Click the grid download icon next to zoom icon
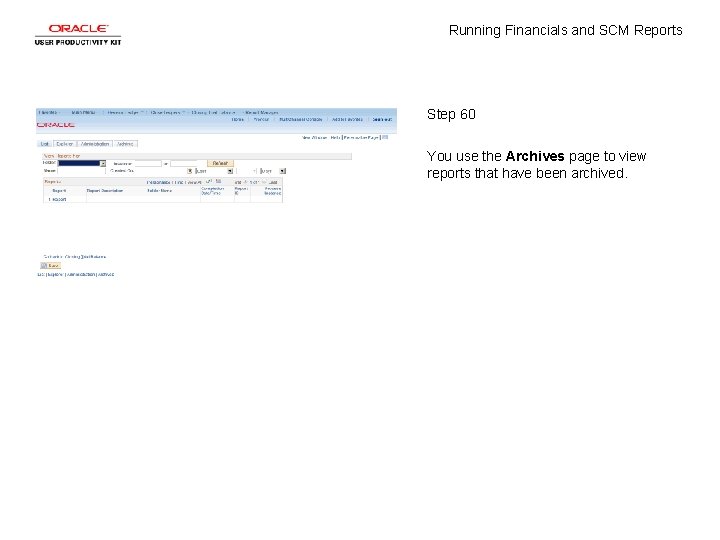720x540 pixels. [218, 181]
